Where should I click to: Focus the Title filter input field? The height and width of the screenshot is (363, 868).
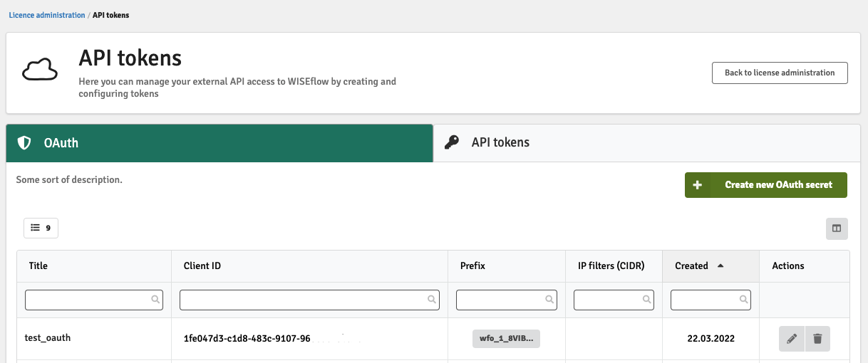tap(94, 300)
